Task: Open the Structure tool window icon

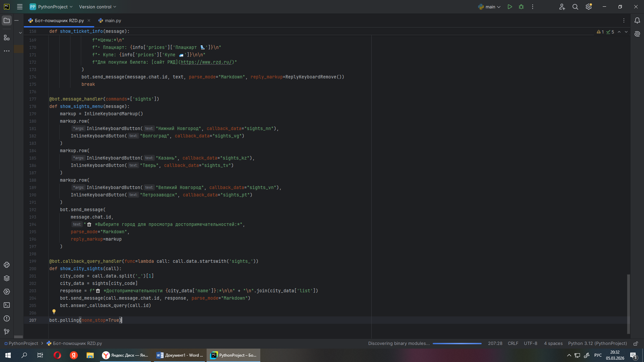Action: pyautogui.click(x=7, y=38)
